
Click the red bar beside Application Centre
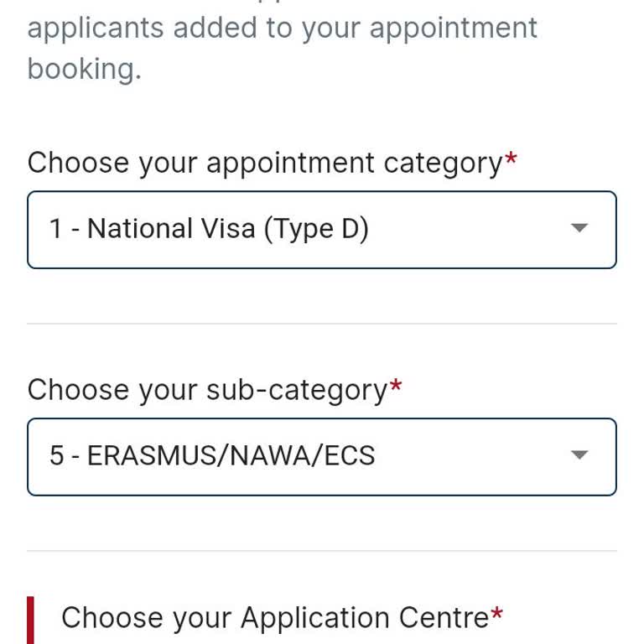tap(31, 621)
